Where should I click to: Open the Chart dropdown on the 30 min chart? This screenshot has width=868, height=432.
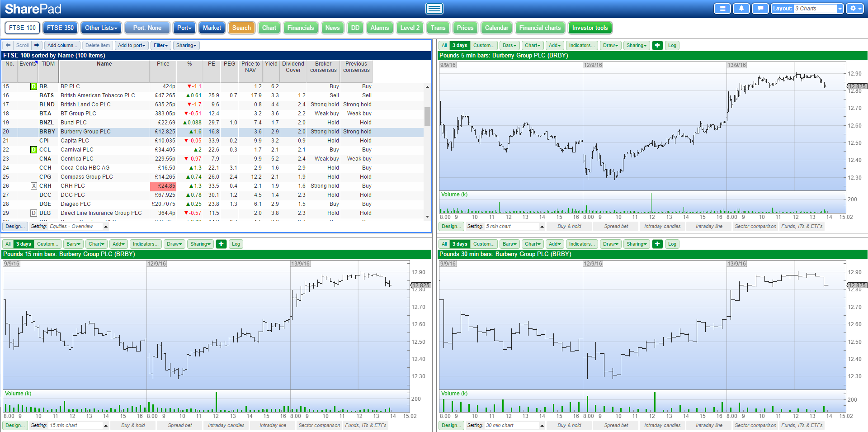[x=533, y=244]
